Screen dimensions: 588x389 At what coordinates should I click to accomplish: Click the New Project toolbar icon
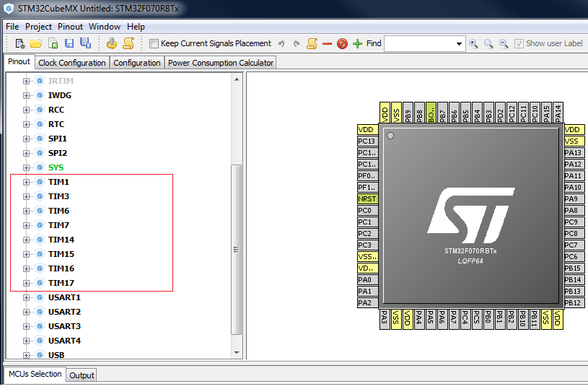[x=19, y=44]
